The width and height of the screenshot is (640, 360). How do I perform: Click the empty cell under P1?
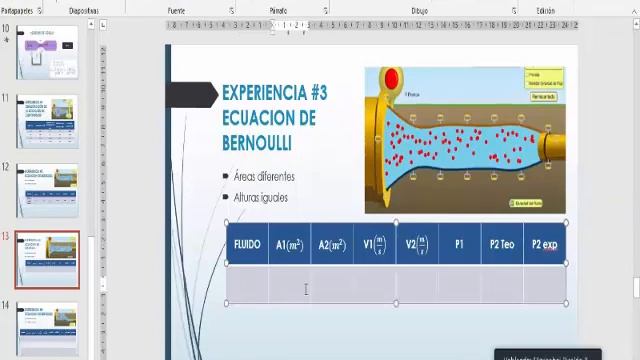click(x=460, y=284)
